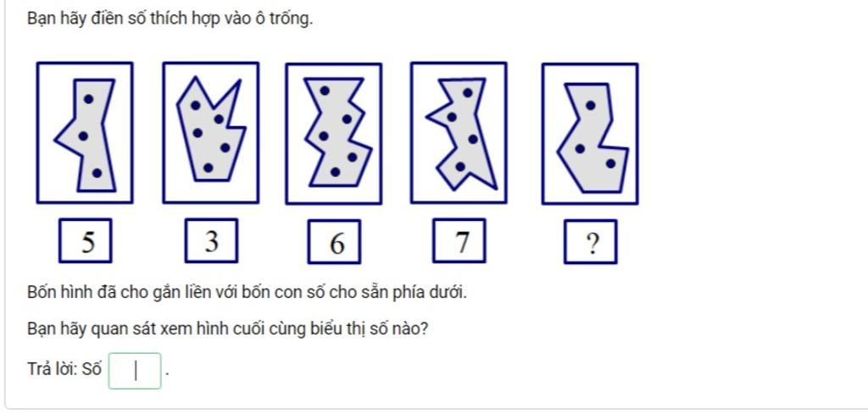Click the top dot in the third figure
The image size is (868, 420).
(x=325, y=91)
